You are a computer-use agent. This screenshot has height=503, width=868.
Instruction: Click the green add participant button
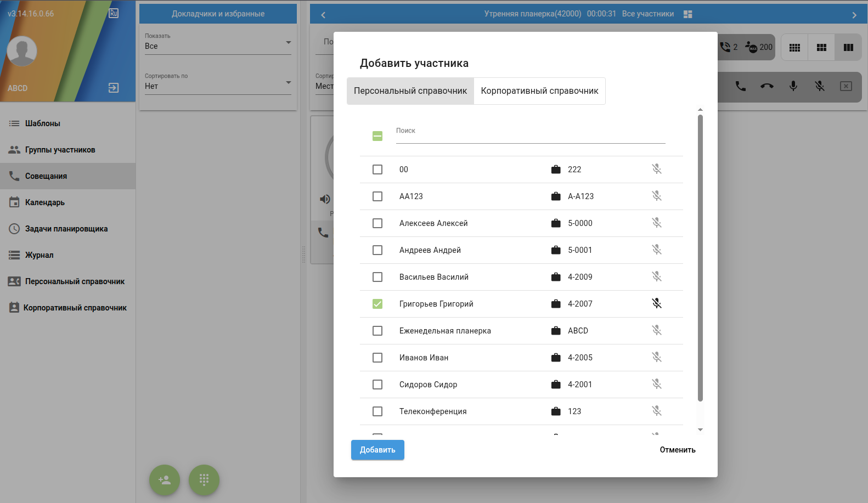(165, 480)
